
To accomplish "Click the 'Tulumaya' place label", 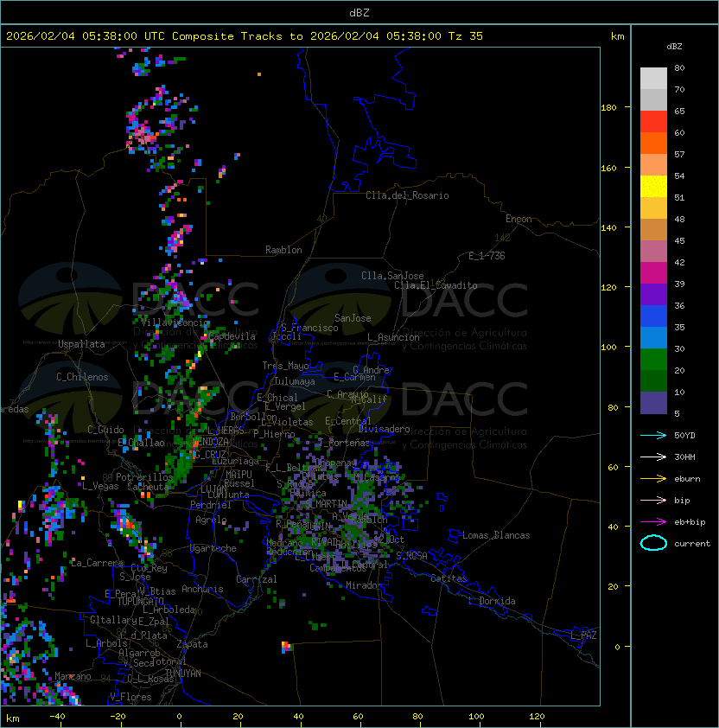I will pos(295,381).
